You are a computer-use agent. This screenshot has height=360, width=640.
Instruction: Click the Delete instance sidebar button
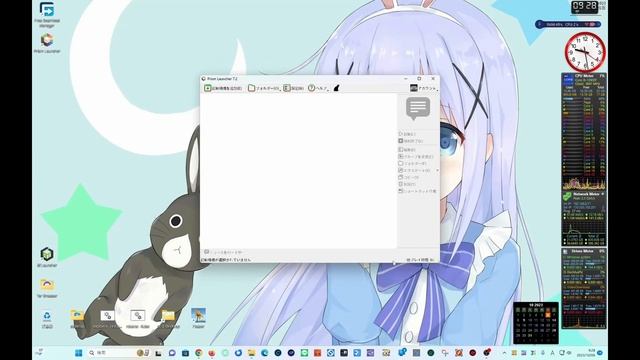click(407, 184)
